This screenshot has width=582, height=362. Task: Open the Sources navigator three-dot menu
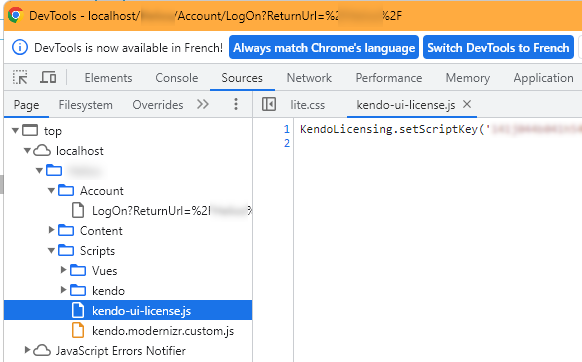point(236,104)
